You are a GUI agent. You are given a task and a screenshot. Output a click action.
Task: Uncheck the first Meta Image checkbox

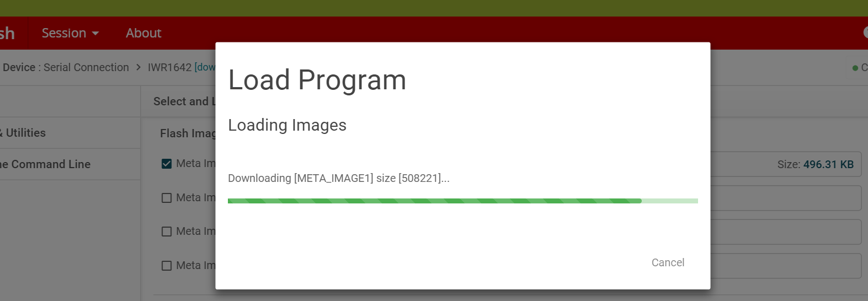167,164
